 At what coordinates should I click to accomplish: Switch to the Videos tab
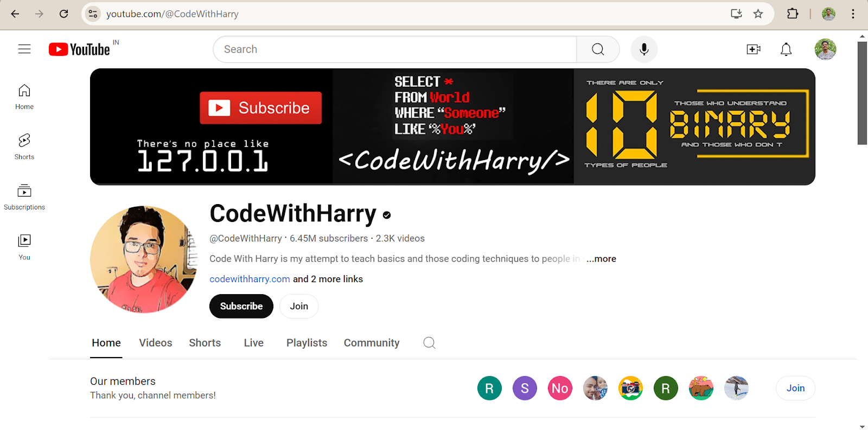pyautogui.click(x=156, y=343)
